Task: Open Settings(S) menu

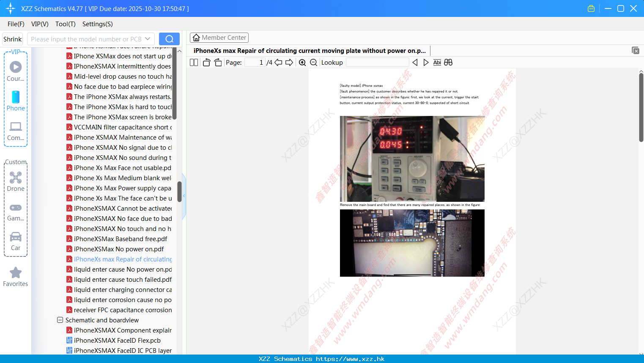Action: (98, 24)
